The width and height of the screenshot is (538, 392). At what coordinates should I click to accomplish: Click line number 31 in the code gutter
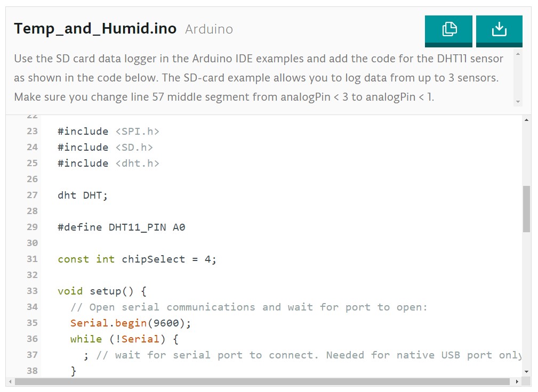[x=32, y=259]
